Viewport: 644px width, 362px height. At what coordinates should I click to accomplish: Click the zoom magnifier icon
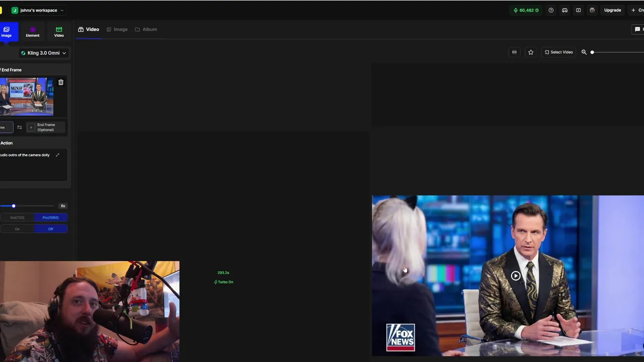point(584,52)
